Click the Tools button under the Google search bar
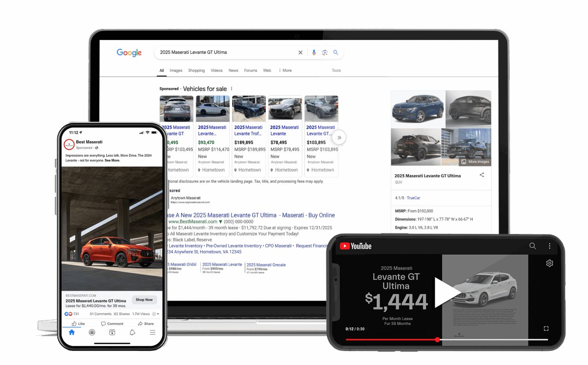This screenshot has height=365, width=588. (336, 70)
